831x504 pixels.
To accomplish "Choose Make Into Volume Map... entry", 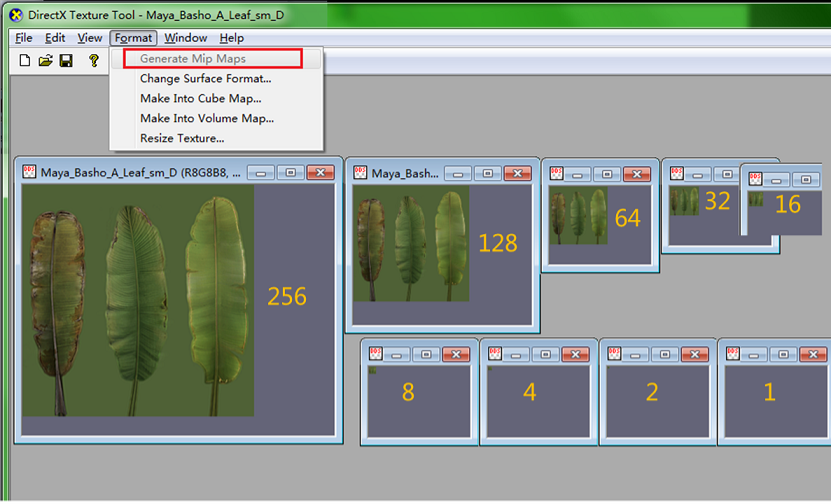I will tap(206, 118).
